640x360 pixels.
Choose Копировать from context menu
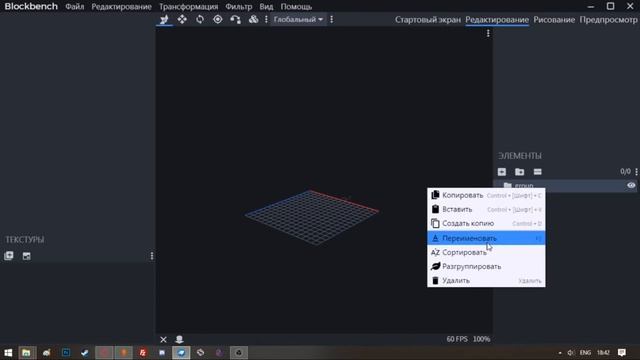click(486, 195)
